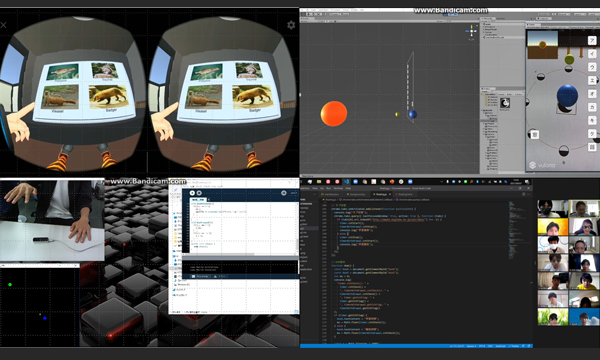
Task: Switch to the background.js editor tab
Action: pos(356,194)
